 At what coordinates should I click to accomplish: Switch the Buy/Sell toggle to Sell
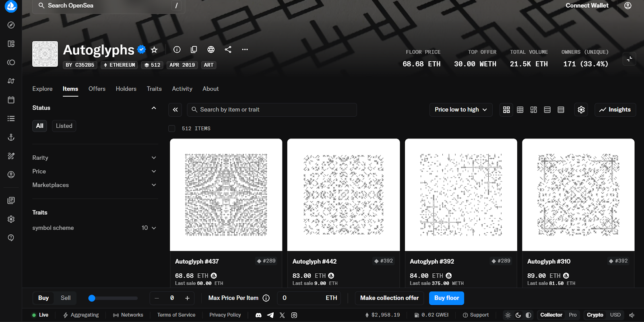(x=66, y=298)
